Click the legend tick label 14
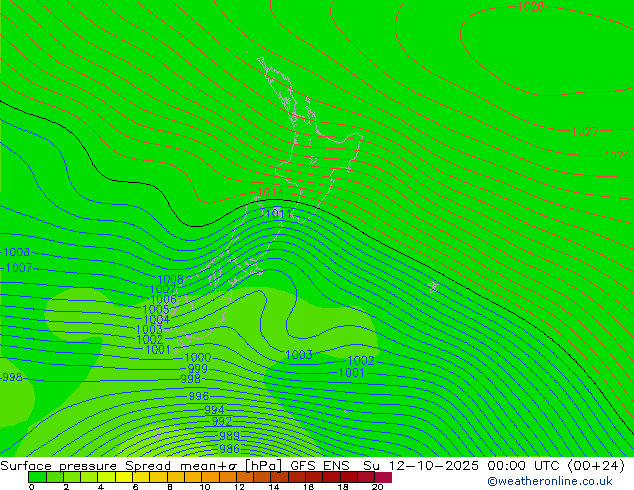 [x=274, y=487]
